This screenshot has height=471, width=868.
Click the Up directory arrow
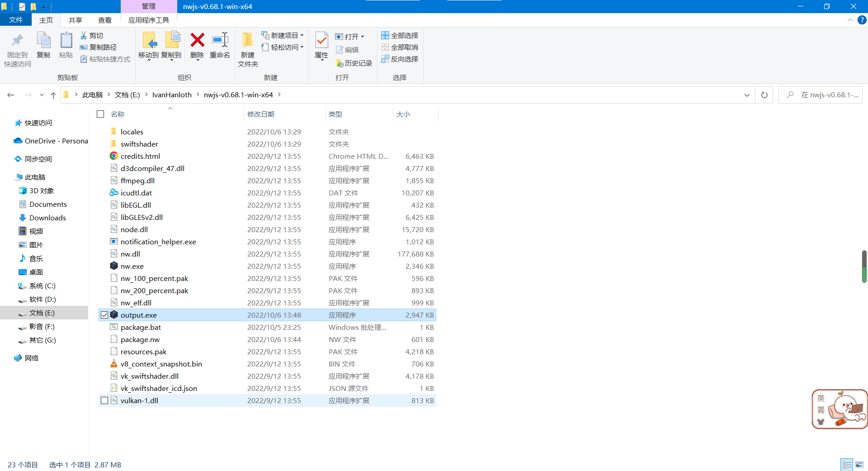pyautogui.click(x=53, y=95)
